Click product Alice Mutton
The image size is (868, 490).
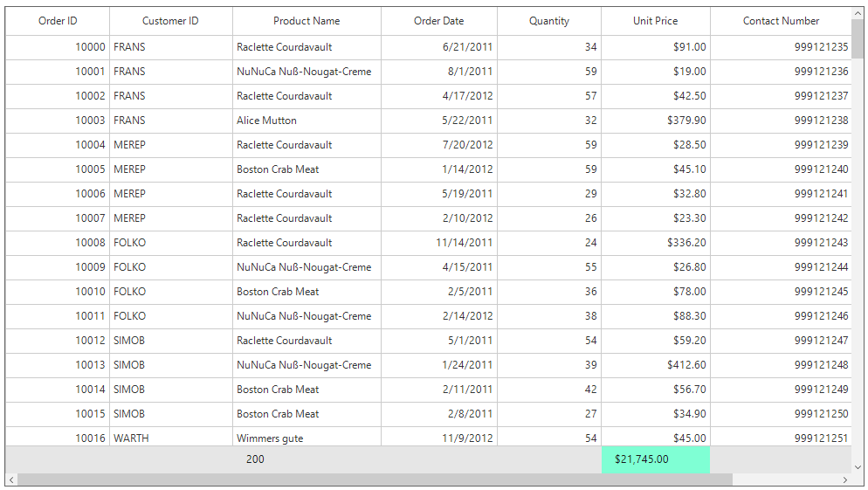(307, 121)
